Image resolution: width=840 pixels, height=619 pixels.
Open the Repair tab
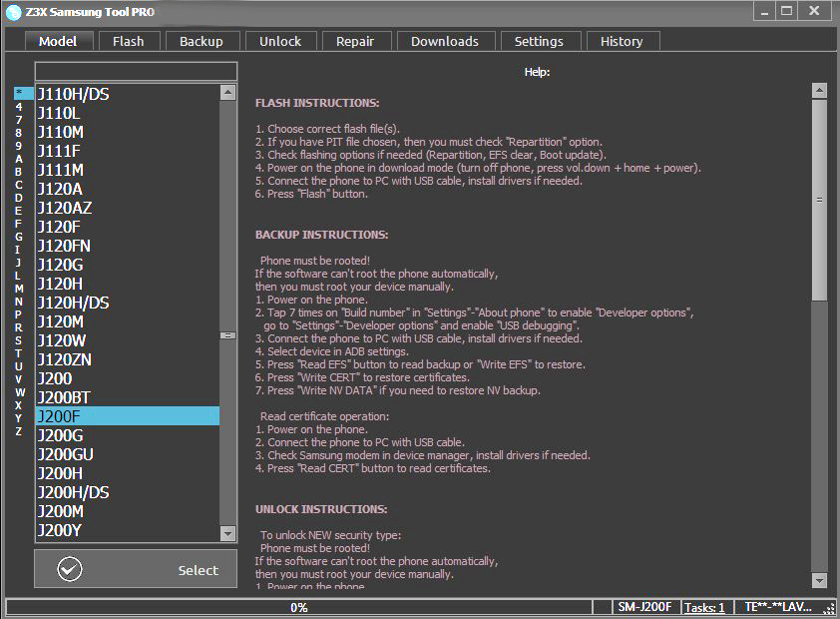355,41
